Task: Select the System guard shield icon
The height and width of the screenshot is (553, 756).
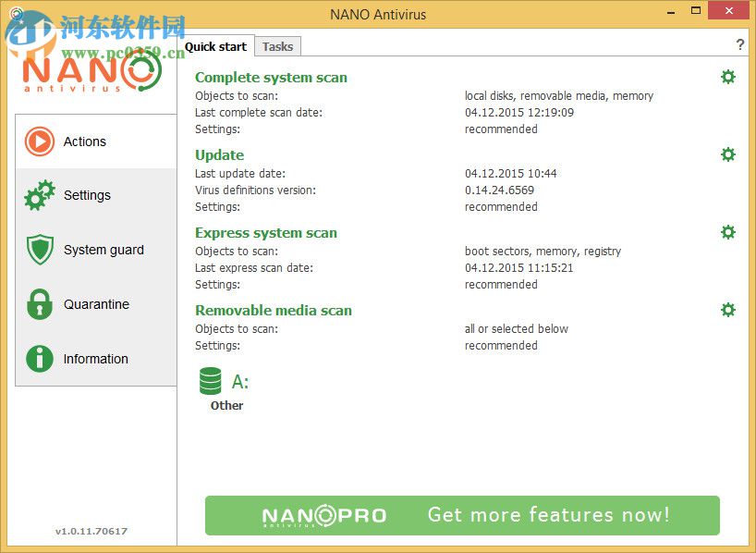Action: pyautogui.click(x=39, y=250)
